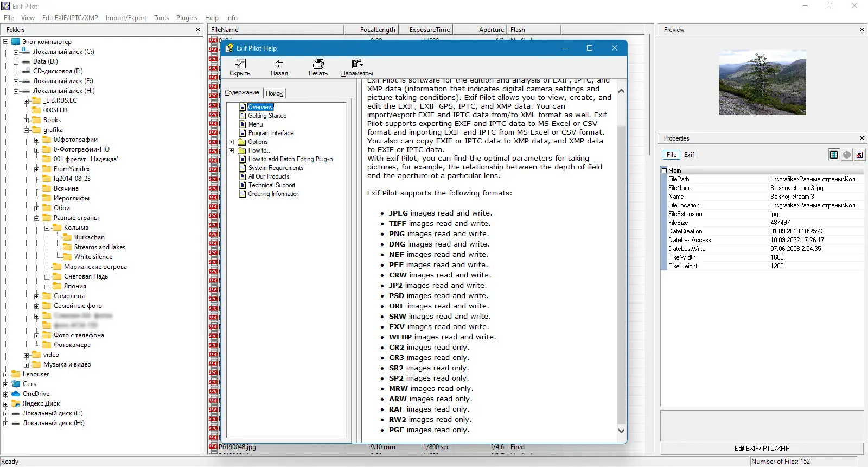This screenshot has height=467, width=868.
Task: Close the Folders panel
Action: point(198,30)
